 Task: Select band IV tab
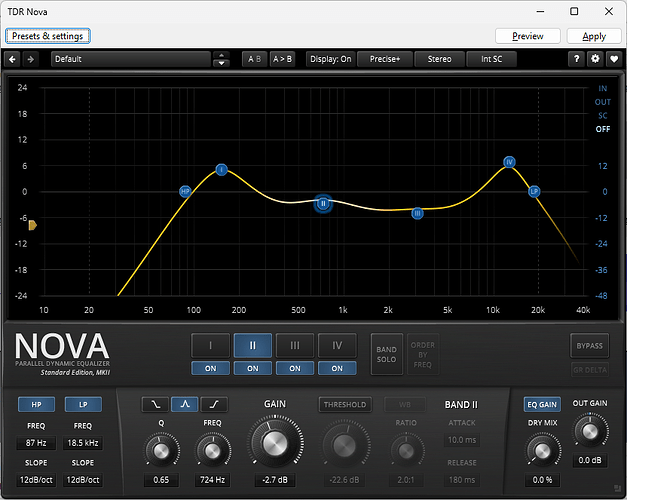tap(337, 345)
